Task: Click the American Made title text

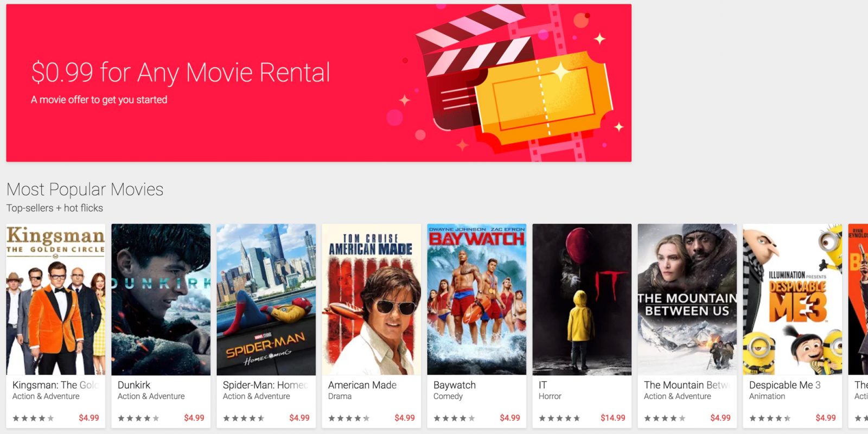Action: point(362,385)
